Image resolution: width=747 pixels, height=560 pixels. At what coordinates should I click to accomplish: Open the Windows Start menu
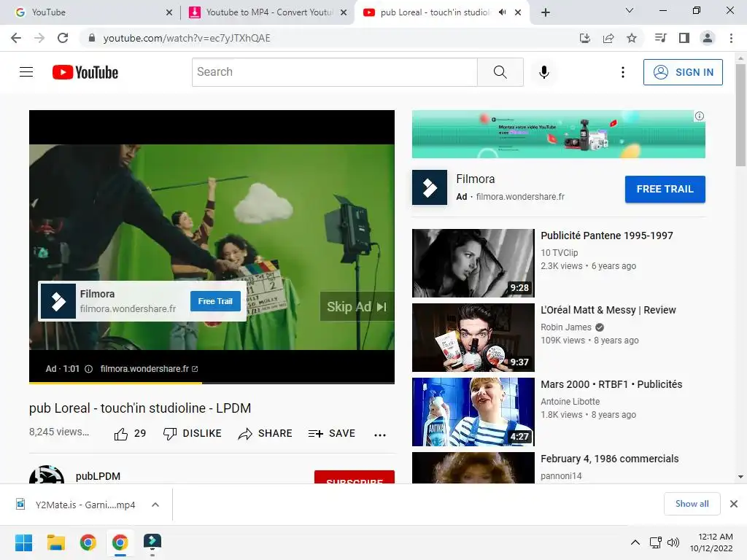pos(23,542)
